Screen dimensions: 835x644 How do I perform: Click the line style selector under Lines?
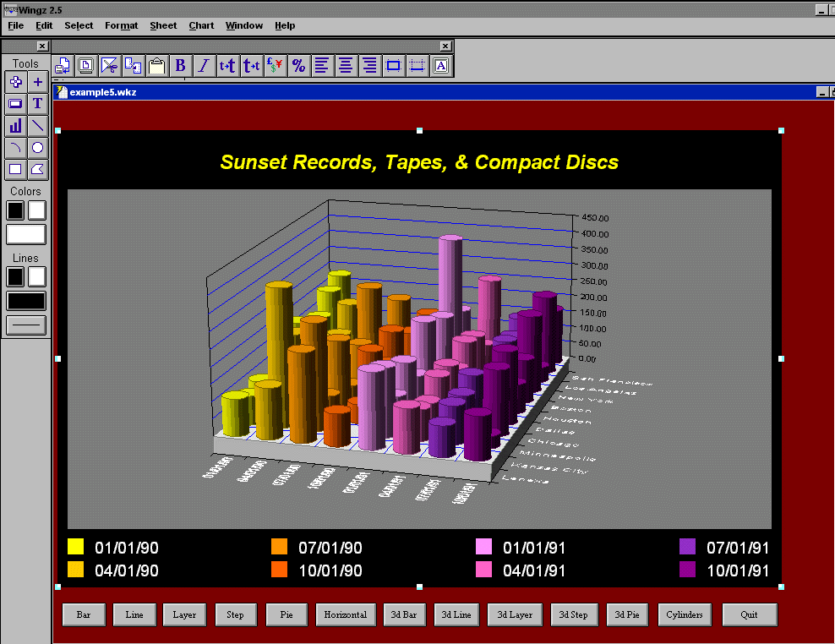(26, 325)
